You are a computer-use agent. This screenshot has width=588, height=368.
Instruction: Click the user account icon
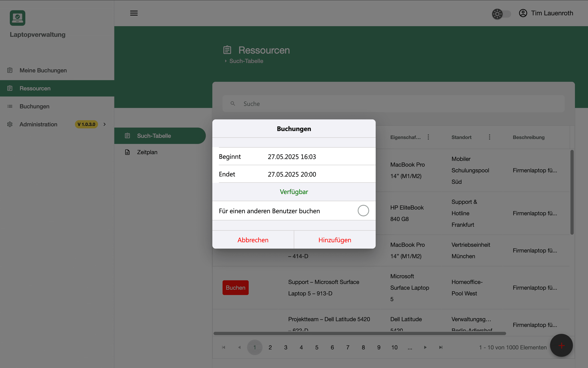(523, 13)
